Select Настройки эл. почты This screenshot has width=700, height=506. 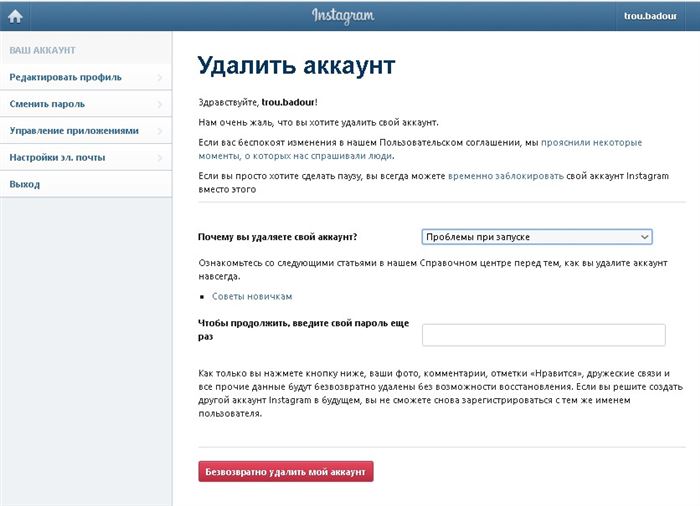[x=86, y=158]
